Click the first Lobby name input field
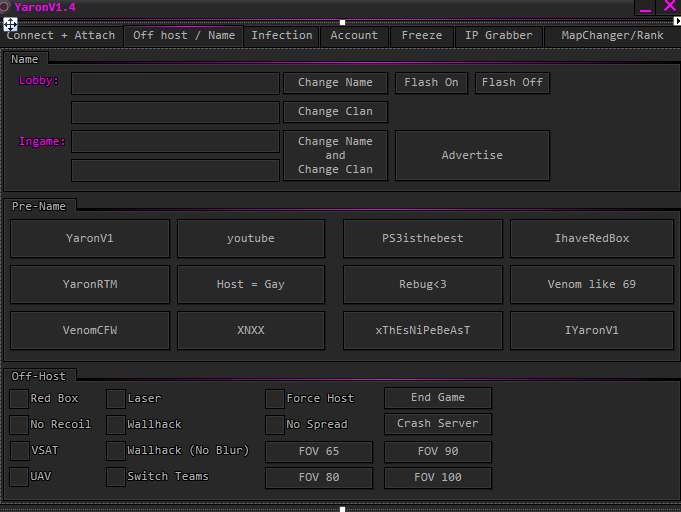Viewport: 681px width, 512px height. coord(175,83)
